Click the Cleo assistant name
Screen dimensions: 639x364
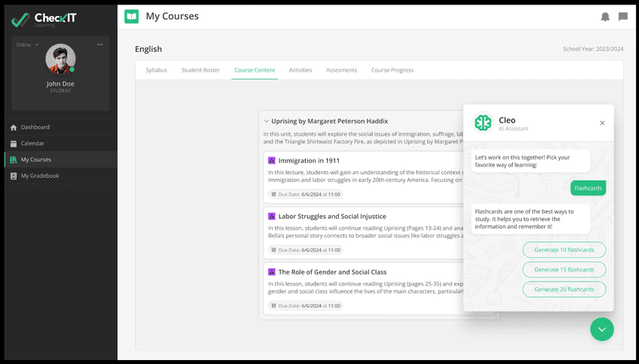tap(507, 120)
